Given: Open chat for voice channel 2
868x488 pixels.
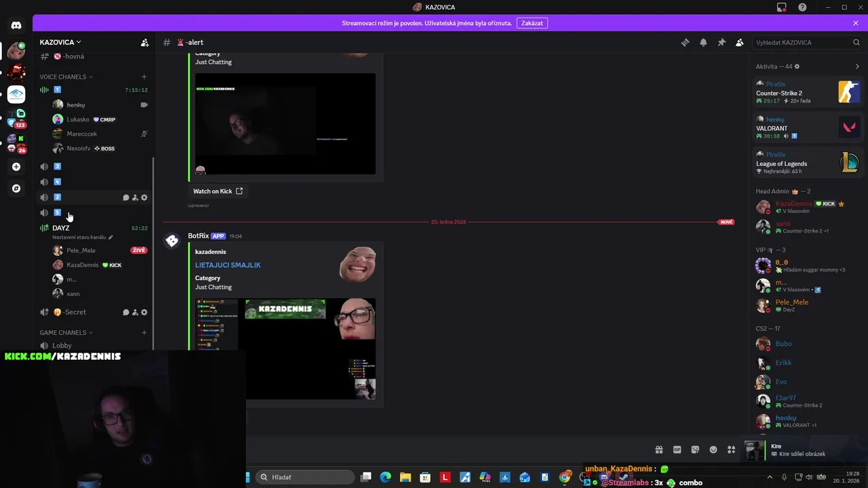Looking at the screenshot, I should tap(125, 198).
